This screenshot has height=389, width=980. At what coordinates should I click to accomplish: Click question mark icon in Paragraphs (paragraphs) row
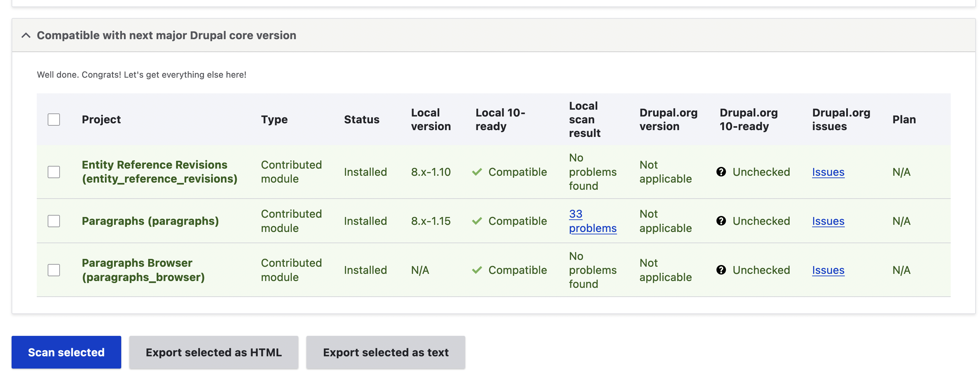[721, 221]
